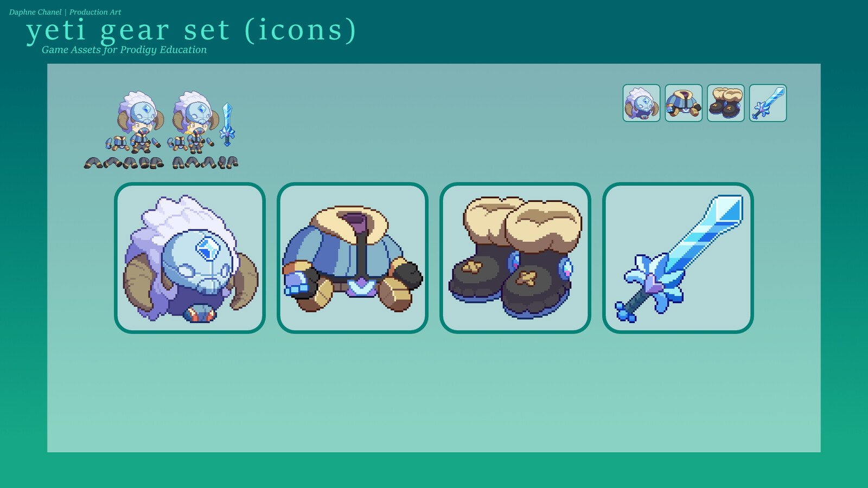The height and width of the screenshot is (488, 868).
Task: Click 'Game Assets for Prodigy Education' subtitle
Action: click(x=124, y=50)
